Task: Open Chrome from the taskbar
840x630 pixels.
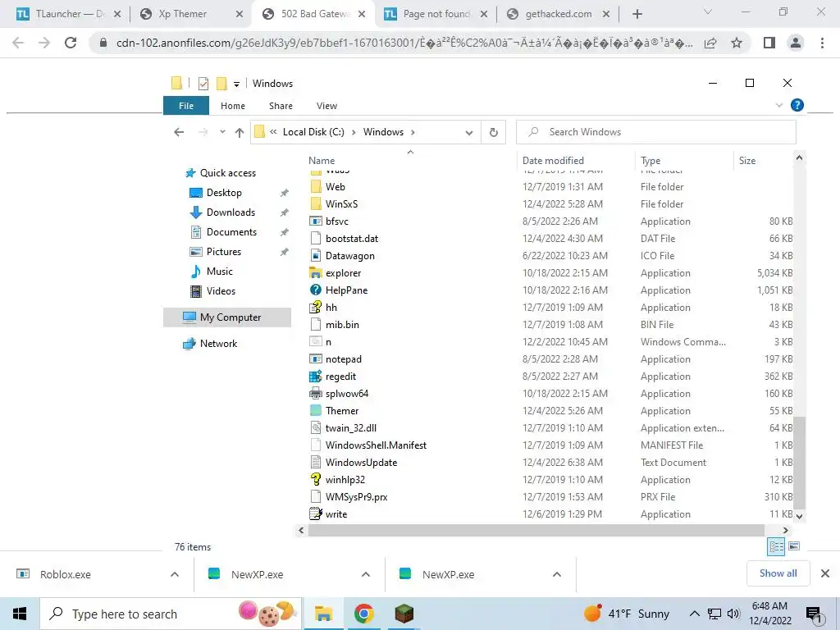Action: tap(363, 614)
